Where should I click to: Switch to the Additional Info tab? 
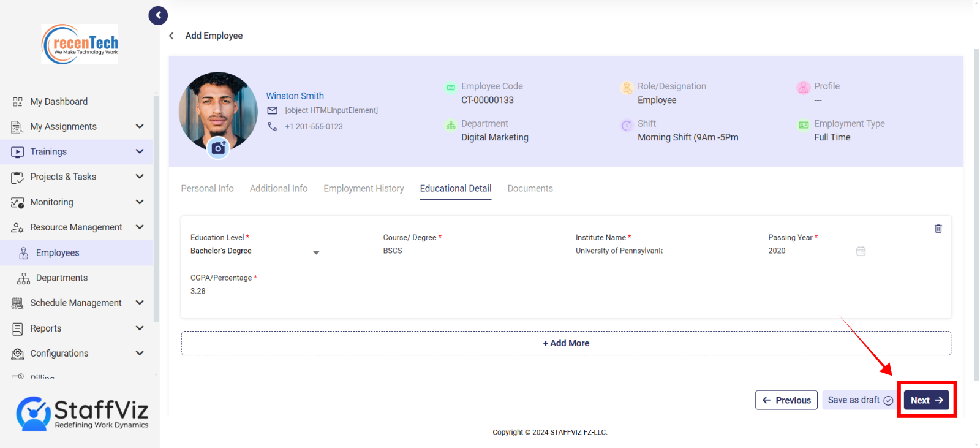(279, 189)
